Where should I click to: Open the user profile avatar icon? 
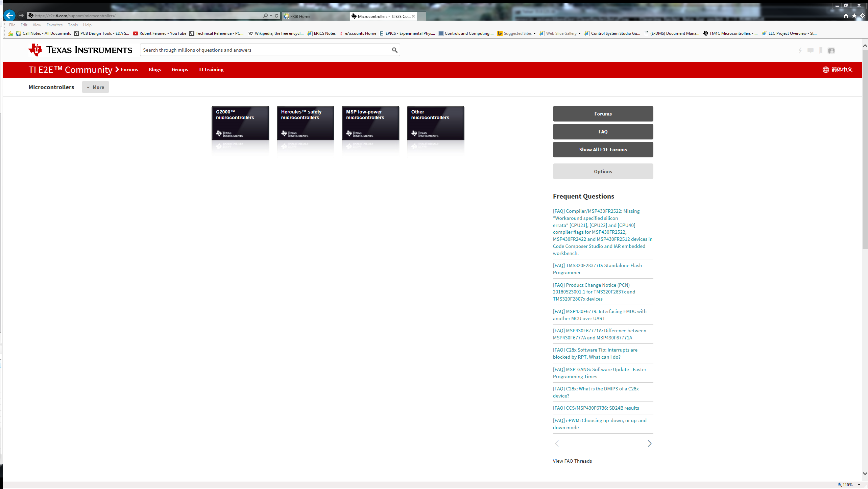coord(831,51)
